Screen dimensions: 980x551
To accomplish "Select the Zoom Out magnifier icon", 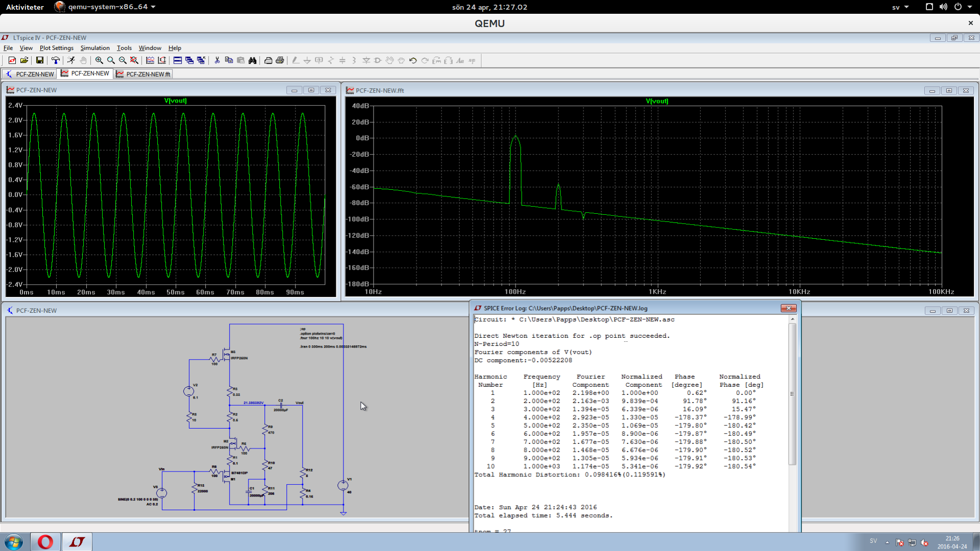I will pyautogui.click(x=122, y=60).
